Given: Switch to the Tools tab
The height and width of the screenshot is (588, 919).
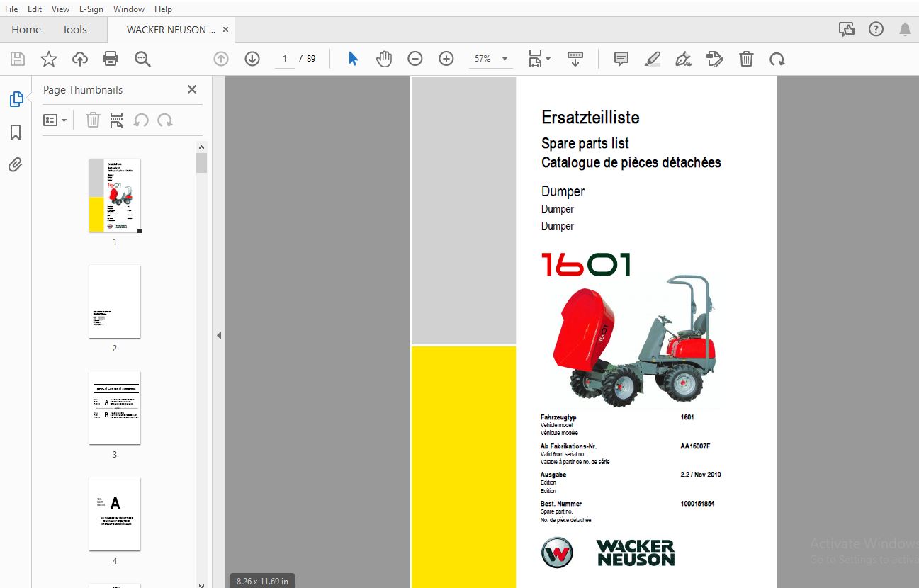Looking at the screenshot, I should pyautogui.click(x=74, y=29).
